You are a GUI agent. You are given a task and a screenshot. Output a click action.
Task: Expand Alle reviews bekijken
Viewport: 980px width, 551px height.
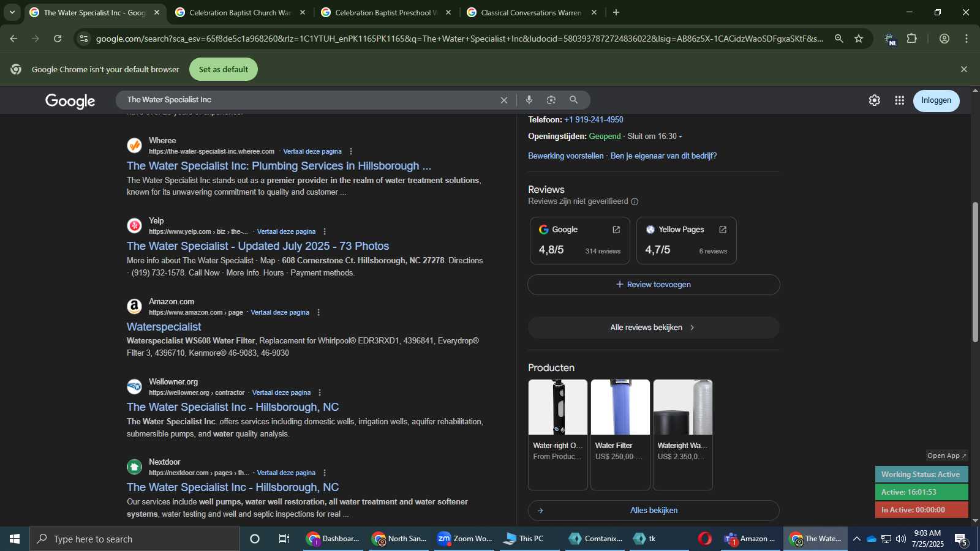(x=654, y=328)
